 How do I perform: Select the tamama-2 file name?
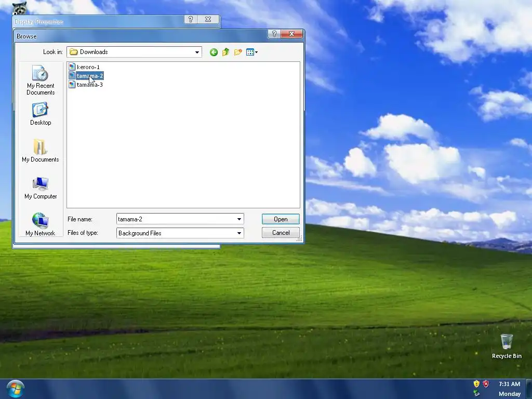[x=90, y=76]
